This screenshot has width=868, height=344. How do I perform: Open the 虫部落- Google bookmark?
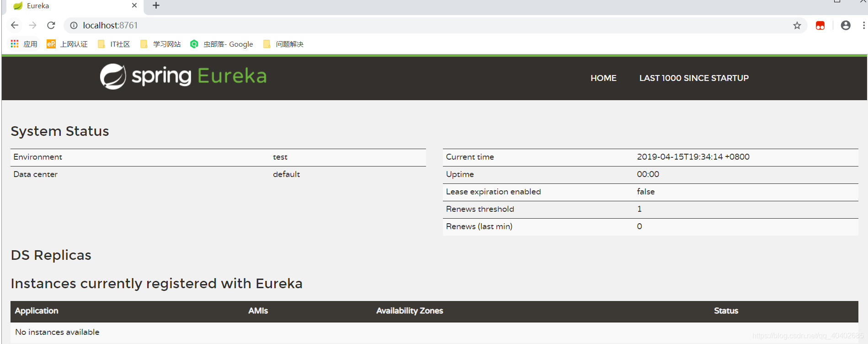[222, 44]
